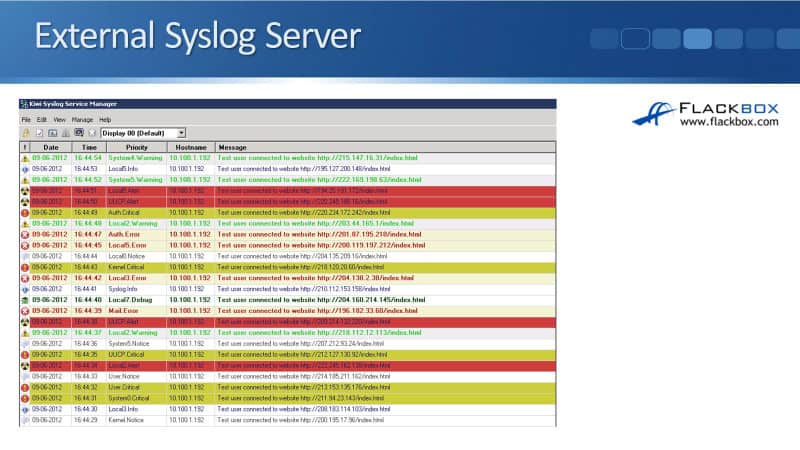Click the error icon on Auth.Error row

tap(25, 234)
